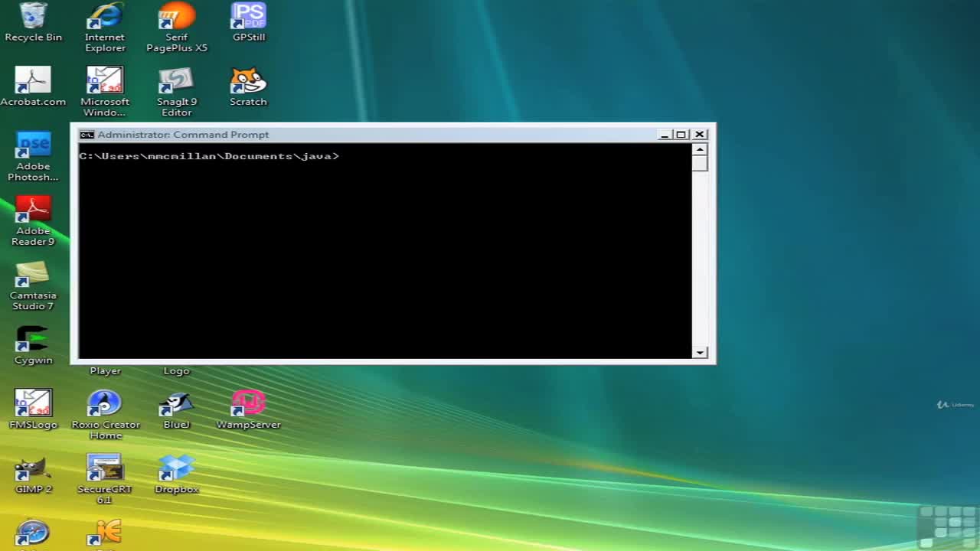Maximize the Command Prompt window
The image size is (980, 551).
click(681, 135)
